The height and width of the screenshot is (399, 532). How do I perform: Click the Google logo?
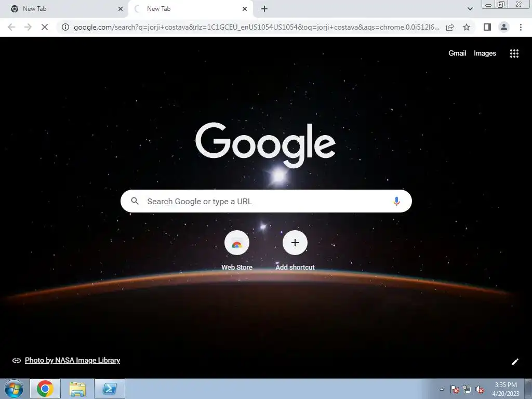(265, 145)
